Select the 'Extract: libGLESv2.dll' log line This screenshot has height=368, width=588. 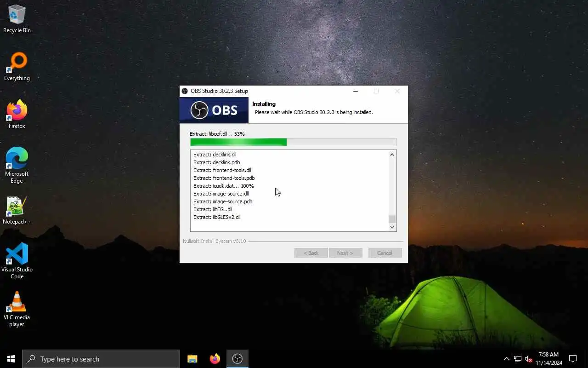[217, 217]
